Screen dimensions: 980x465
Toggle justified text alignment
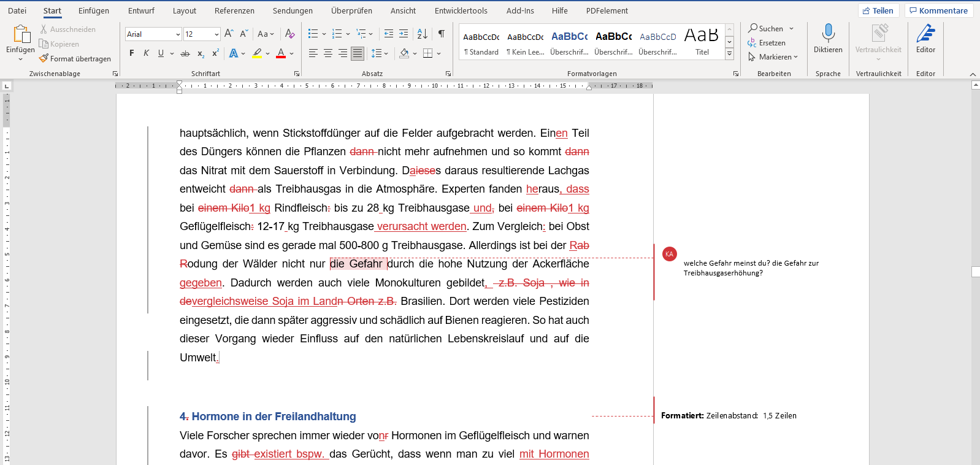click(358, 53)
